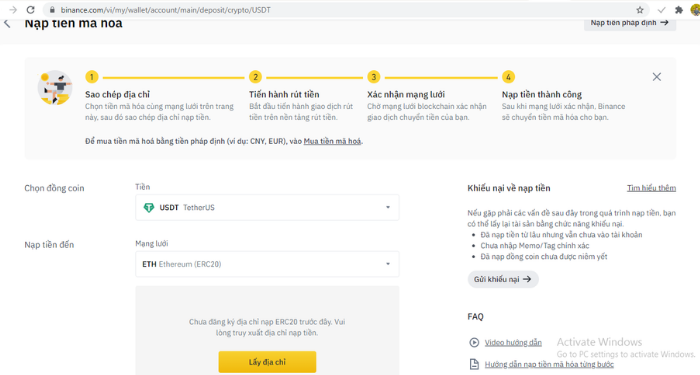Click the USDT Tether coin icon
Screen dimensions: 700x375
click(149, 208)
